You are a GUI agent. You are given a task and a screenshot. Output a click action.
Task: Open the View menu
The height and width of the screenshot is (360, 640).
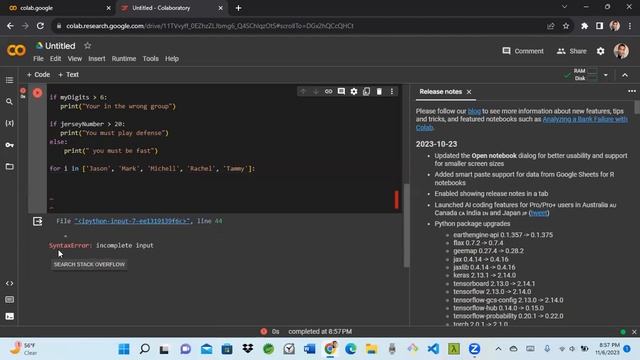75,59
